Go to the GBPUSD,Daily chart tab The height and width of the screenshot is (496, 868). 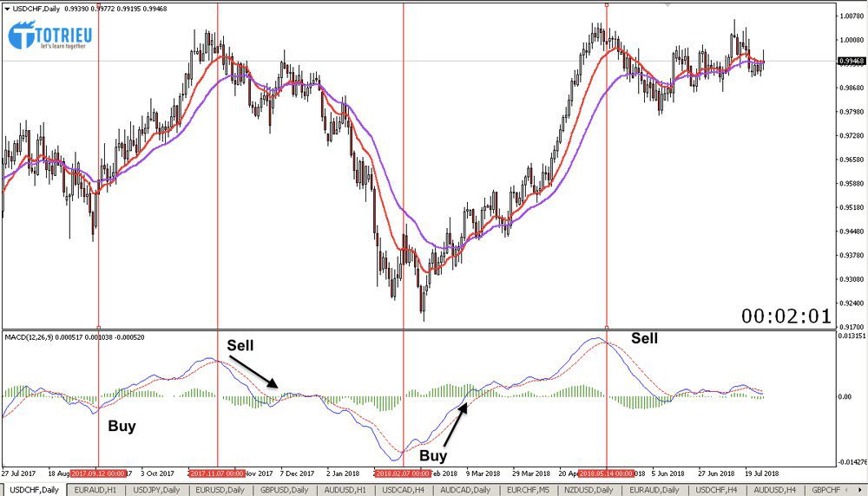[284, 490]
